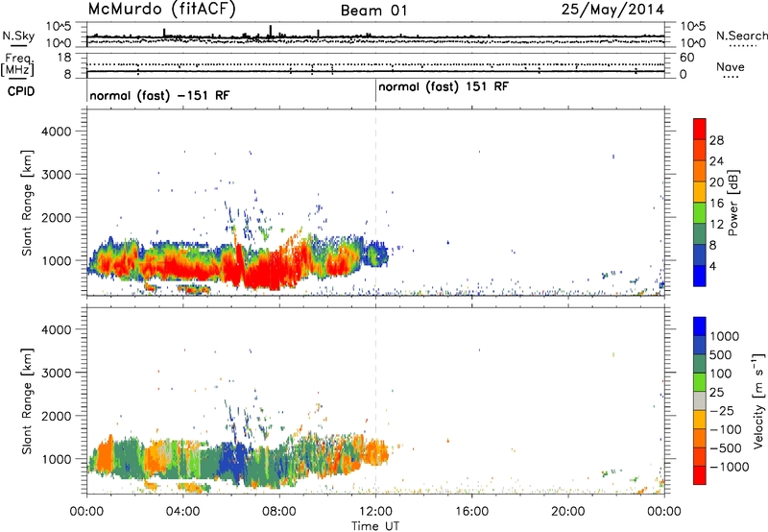Click the CPID change marker line at 12:00
Viewport: 768px width, 532px height.
pyautogui.click(x=375, y=90)
